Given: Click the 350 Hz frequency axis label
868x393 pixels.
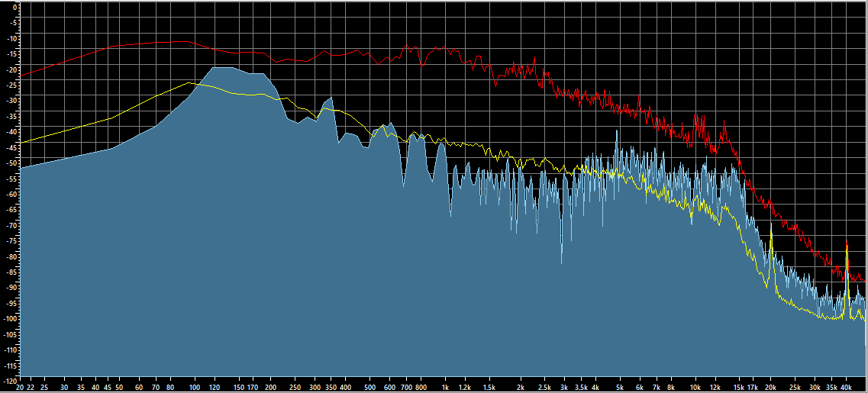Looking at the screenshot, I should tap(331, 388).
